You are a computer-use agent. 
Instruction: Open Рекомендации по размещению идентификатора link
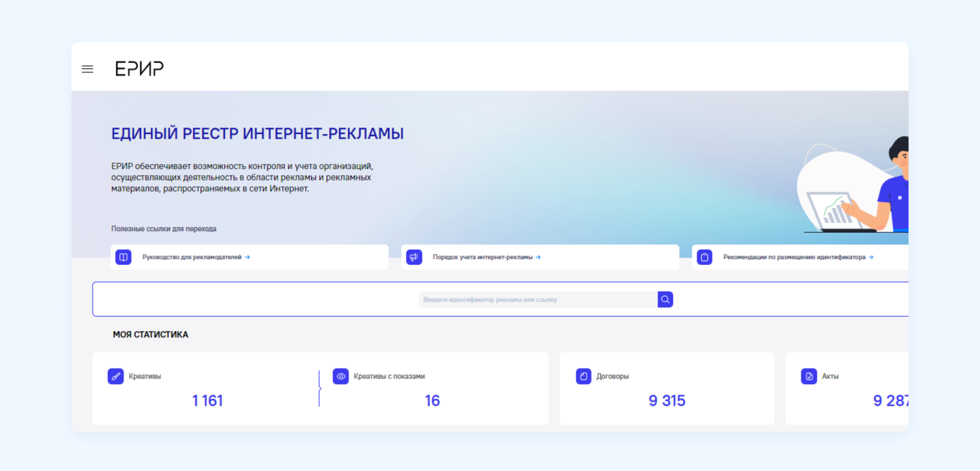click(x=794, y=257)
